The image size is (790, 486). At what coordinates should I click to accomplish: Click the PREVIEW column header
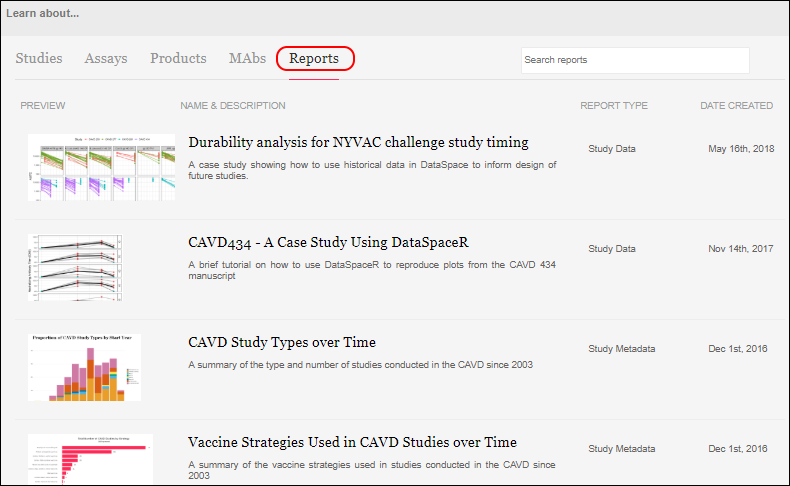coord(43,106)
